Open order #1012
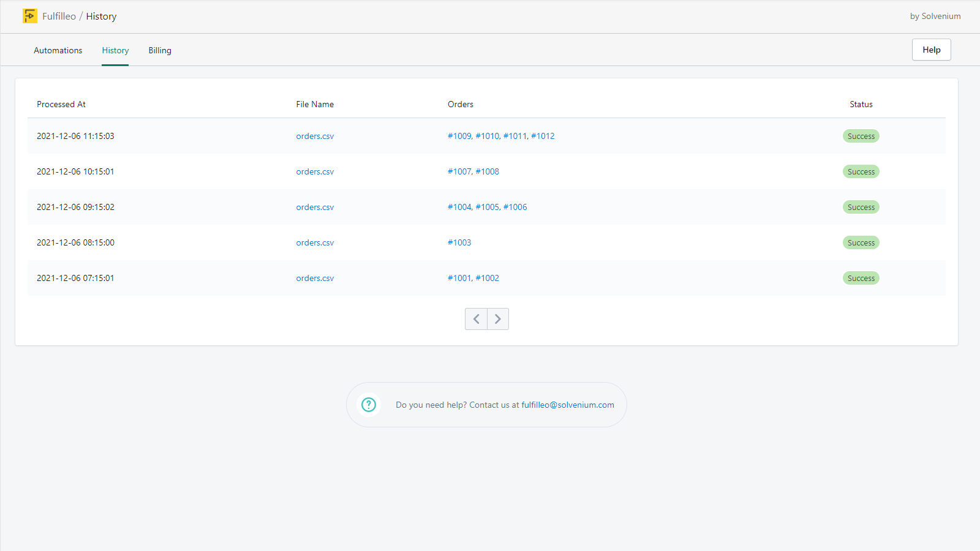Viewport: 980px width, 551px height. [543, 136]
